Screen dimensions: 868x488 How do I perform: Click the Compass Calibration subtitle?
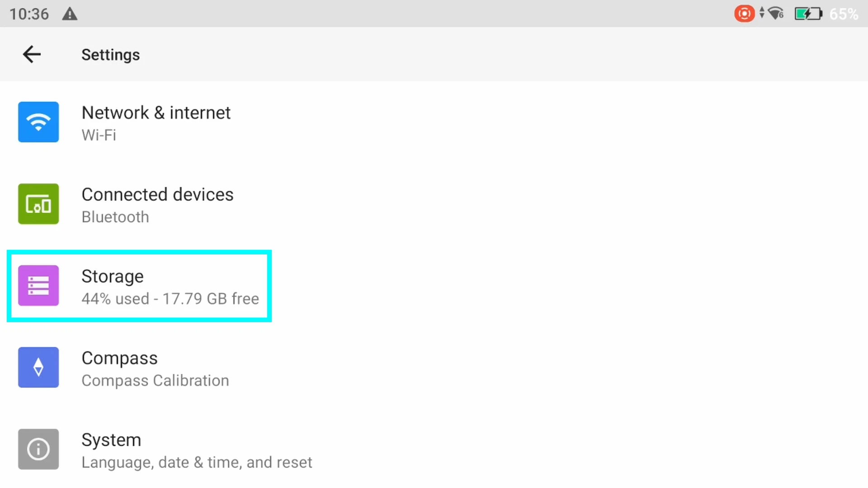[155, 381]
